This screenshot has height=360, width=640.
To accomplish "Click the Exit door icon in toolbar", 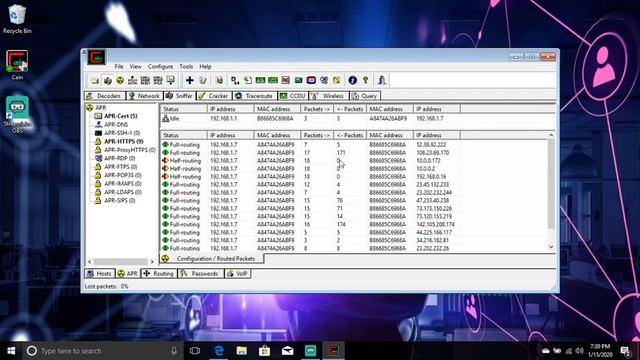I will tap(382, 80).
